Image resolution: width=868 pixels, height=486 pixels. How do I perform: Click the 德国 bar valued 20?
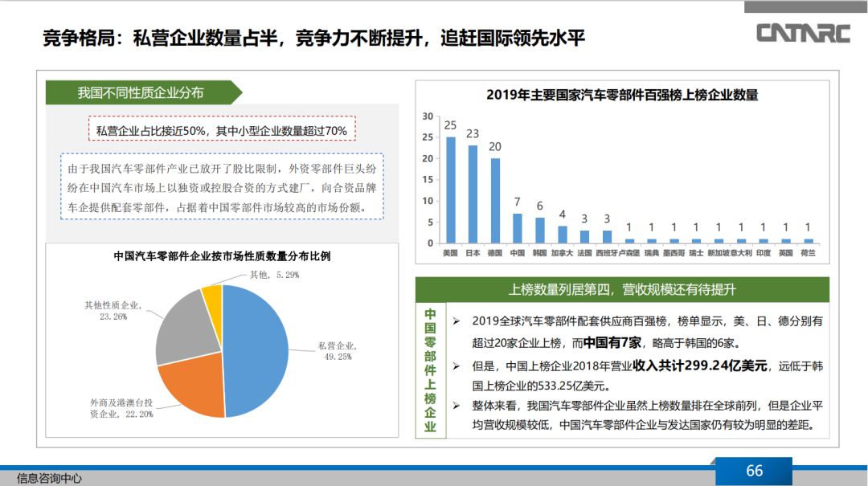pyautogui.click(x=495, y=201)
